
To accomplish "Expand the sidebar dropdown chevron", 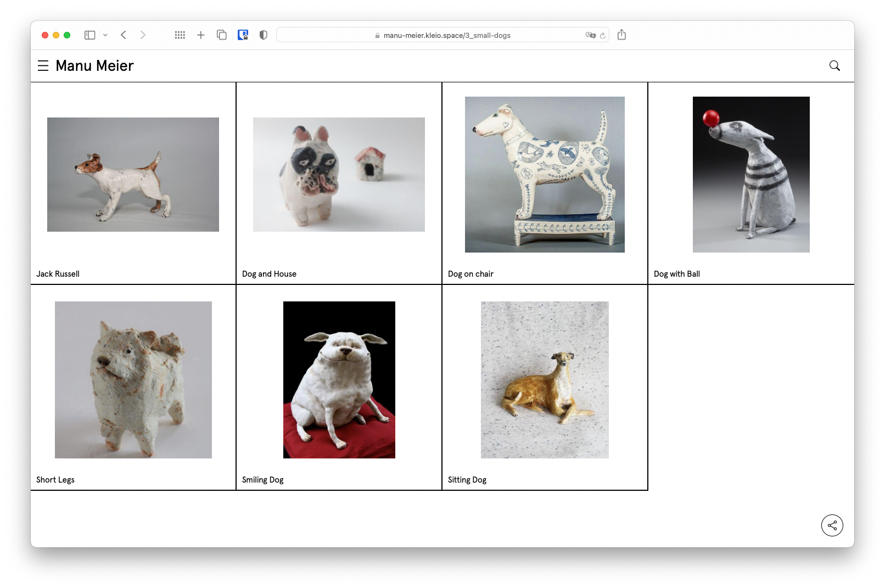I will click(x=105, y=35).
